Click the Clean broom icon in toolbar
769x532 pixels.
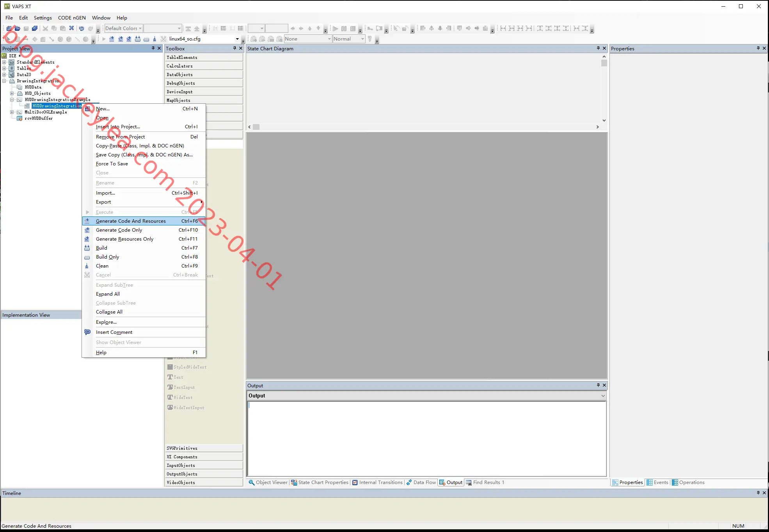[x=155, y=39]
